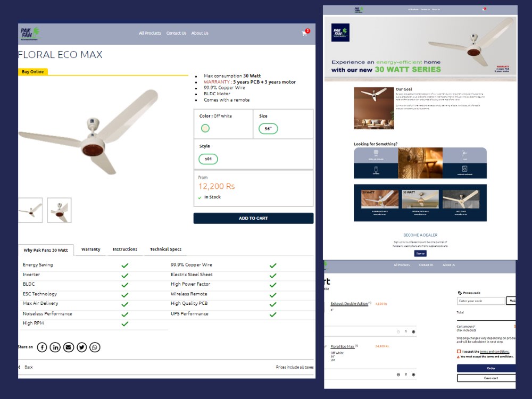
Task: Click the Buy Online label
Action: click(32, 72)
